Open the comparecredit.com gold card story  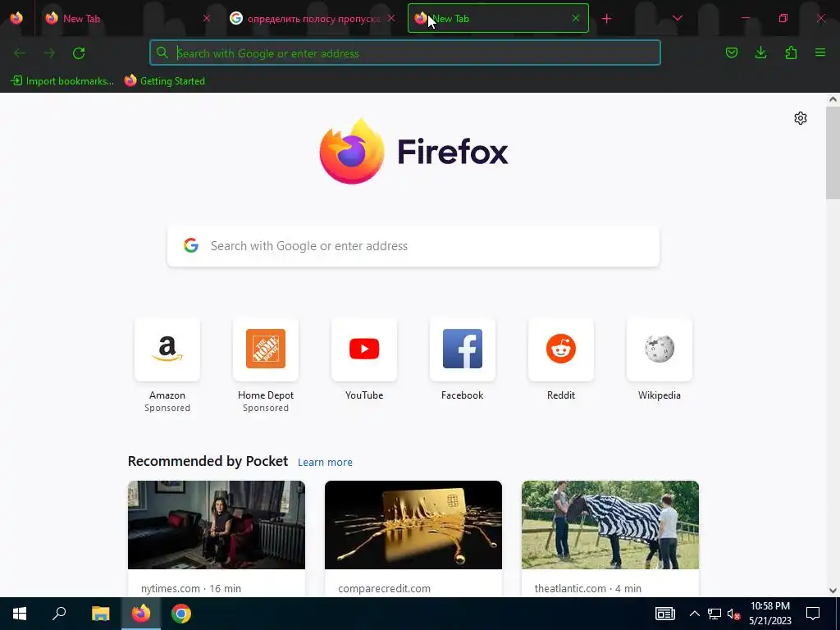click(x=413, y=525)
